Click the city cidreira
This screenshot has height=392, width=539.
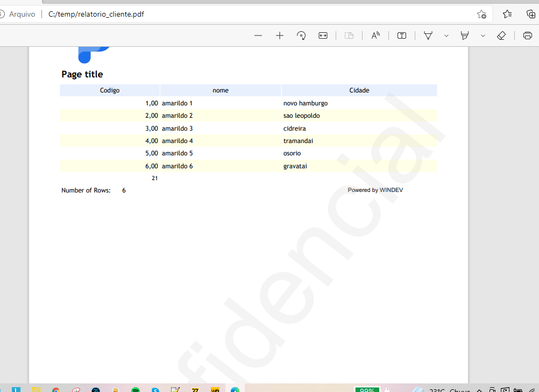pos(294,129)
